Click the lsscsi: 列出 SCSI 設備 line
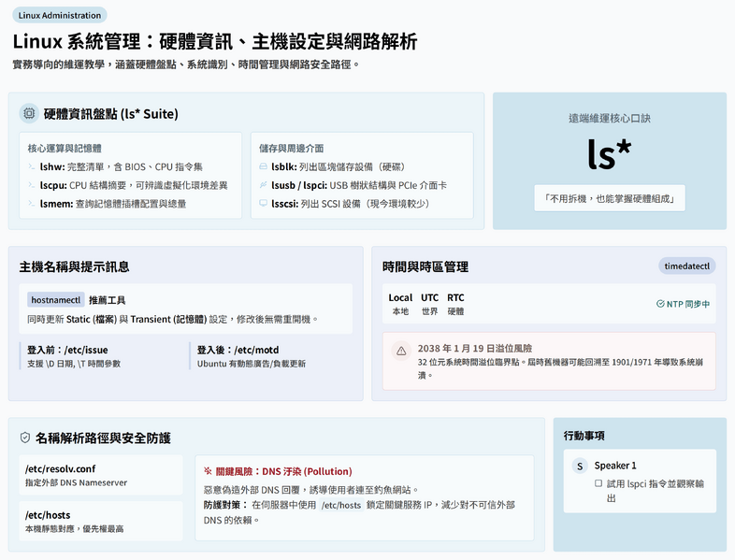Viewport: 735px width, 560px height. pos(351,204)
